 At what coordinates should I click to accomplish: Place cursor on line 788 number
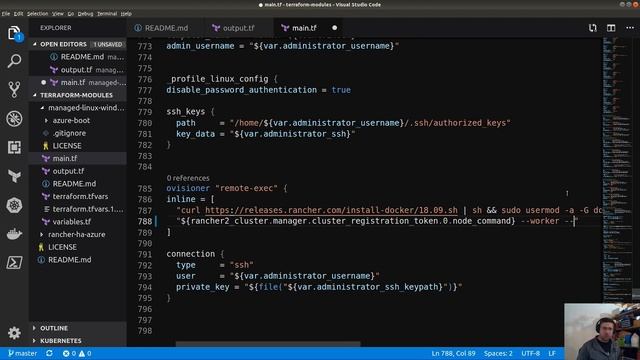(x=145, y=221)
